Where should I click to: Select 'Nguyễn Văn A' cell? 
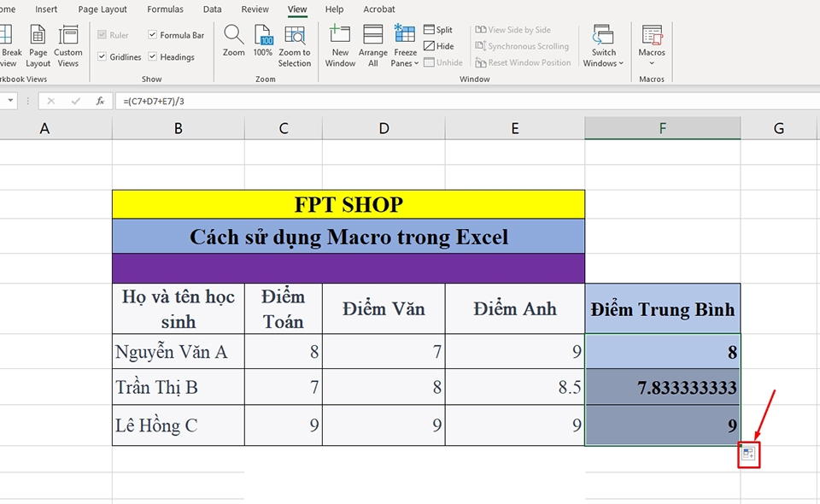tap(179, 351)
